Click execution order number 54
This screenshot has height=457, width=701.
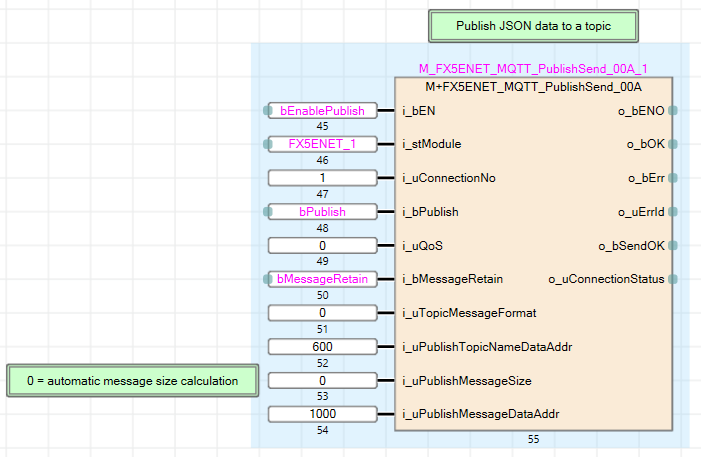tap(322, 430)
